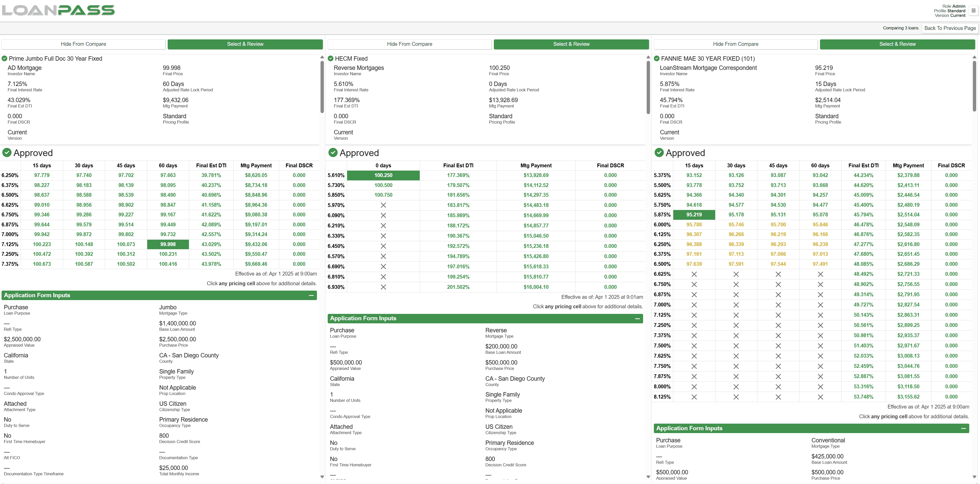The height and width of the screenshot is (484, 980).
Task: Click green check icon beside FANNIE MAE title
Action: tap(657, 59)
